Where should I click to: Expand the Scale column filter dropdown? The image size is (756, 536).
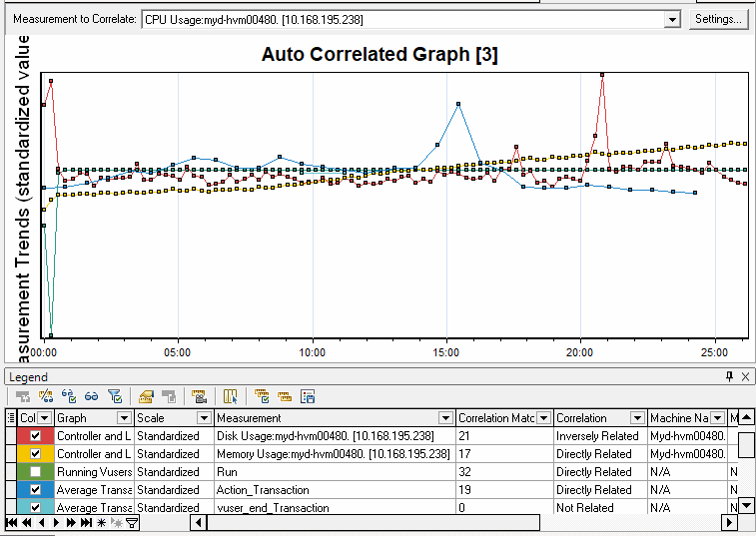[204, 418]
